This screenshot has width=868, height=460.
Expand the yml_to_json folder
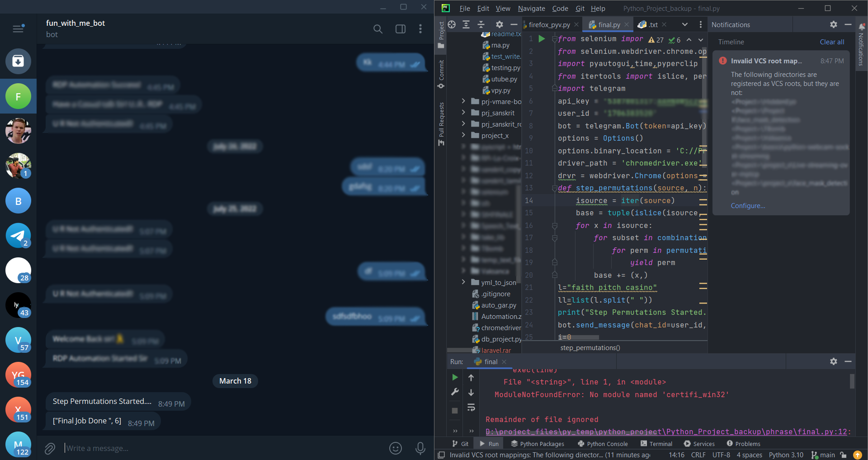(463, 282)
